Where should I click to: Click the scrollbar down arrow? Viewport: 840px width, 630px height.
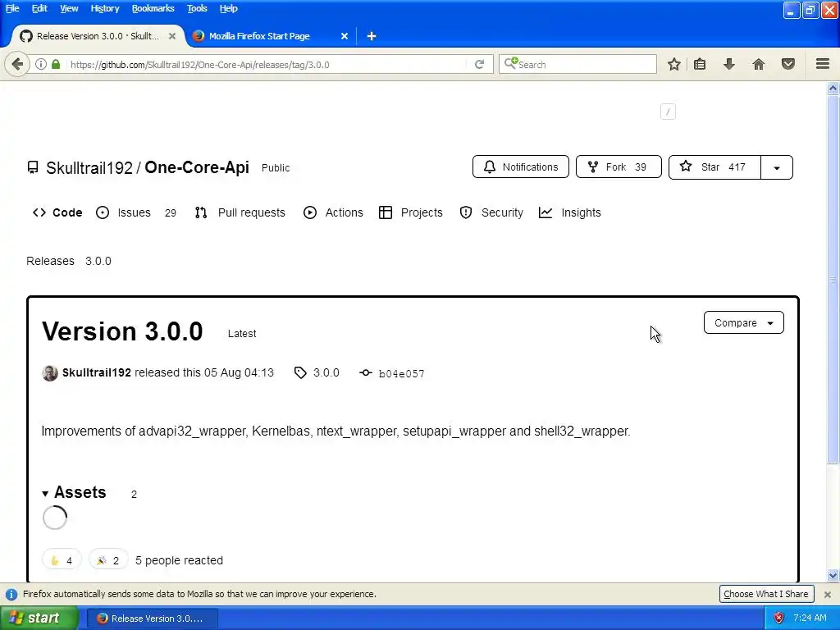click(x=833, y=576)
